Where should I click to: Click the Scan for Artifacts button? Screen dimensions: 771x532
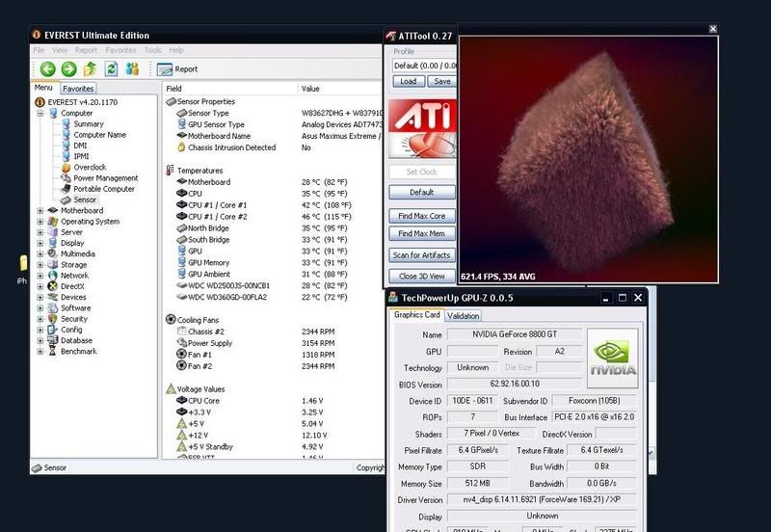(x=421, y=255)
